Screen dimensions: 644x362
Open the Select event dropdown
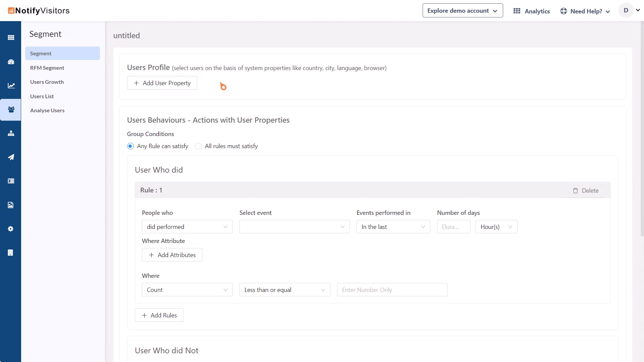pyautogui.click(x=294, y=227)
